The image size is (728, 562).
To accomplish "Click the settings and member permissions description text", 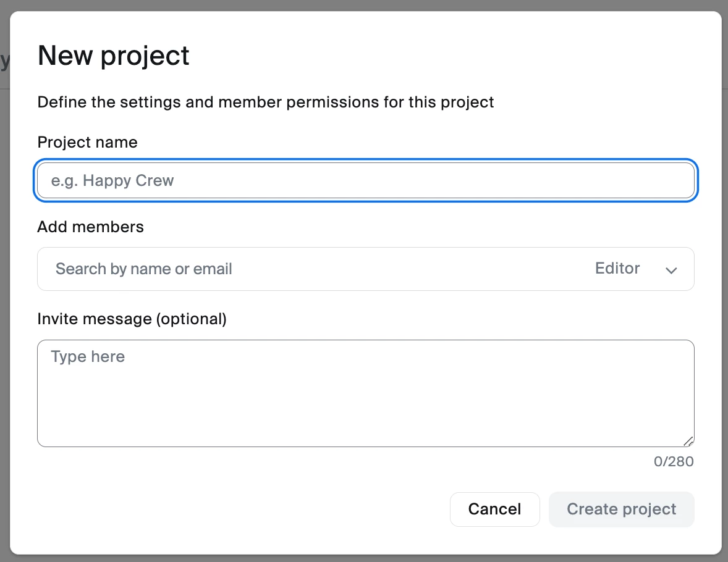I will pos(266,102).
